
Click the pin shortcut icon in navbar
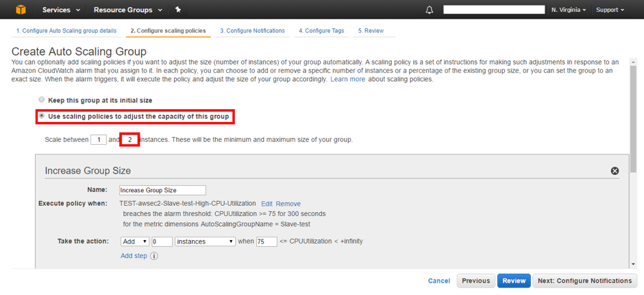[x=178, y=10]
